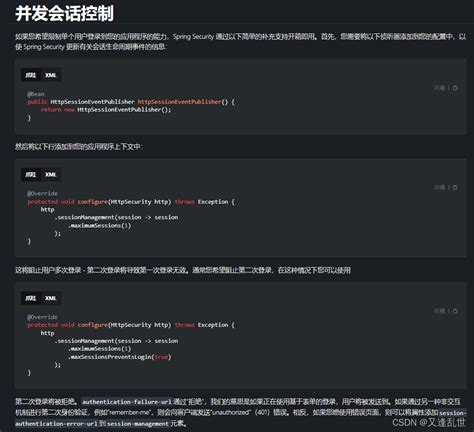Select the first tab of the third code block
474x432 pixels.
31,298
